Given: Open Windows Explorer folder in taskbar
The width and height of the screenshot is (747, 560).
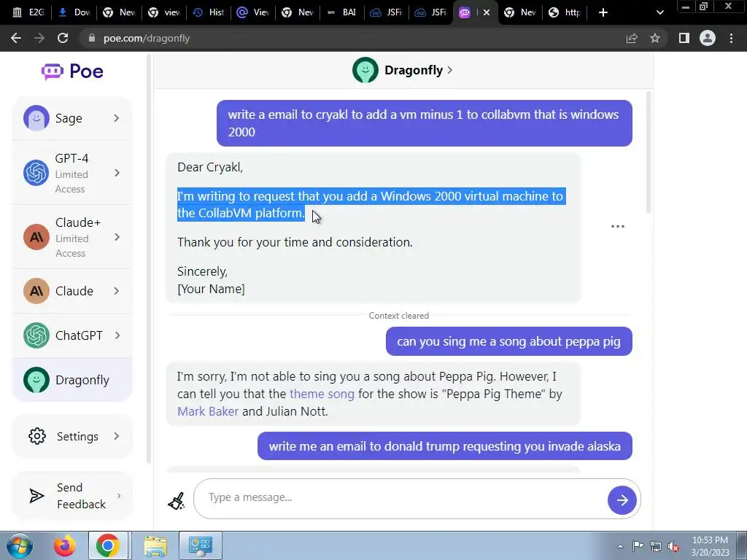Looking at the screenshot, I should click(x=156, y=545).
